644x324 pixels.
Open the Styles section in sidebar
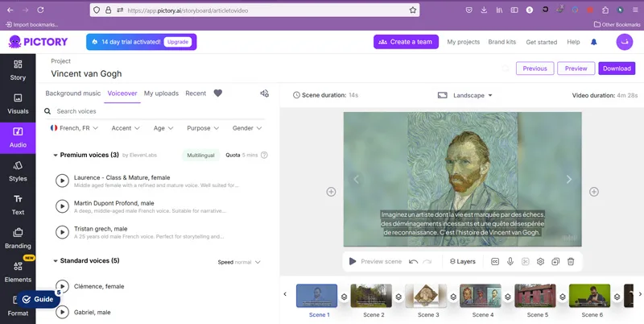pyautogui.click(x=18, y=172)
